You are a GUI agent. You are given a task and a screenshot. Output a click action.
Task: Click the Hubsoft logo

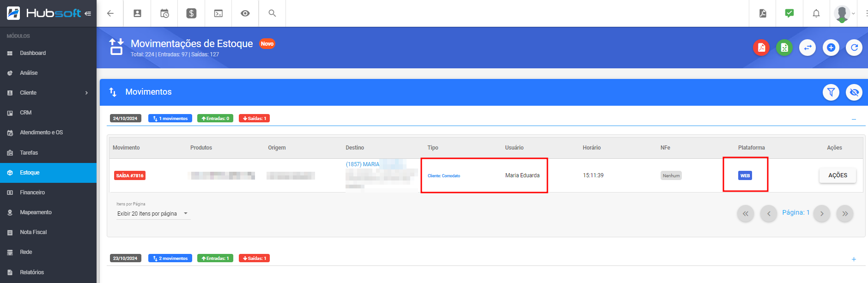tap(44, 13)
